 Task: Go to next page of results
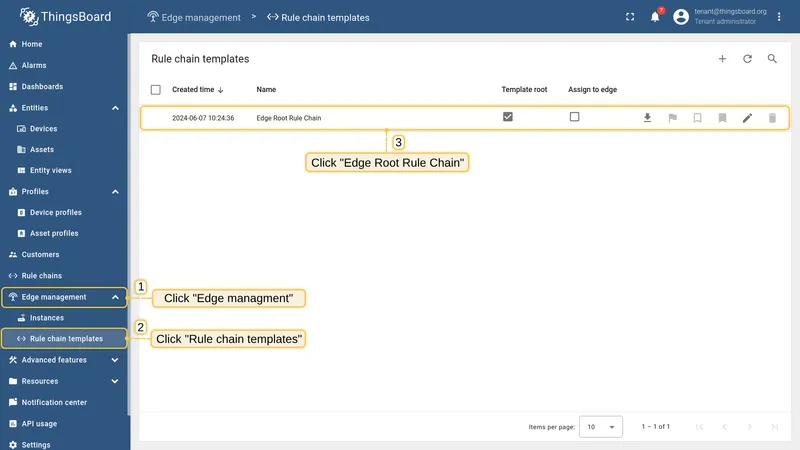click(749, 427)
